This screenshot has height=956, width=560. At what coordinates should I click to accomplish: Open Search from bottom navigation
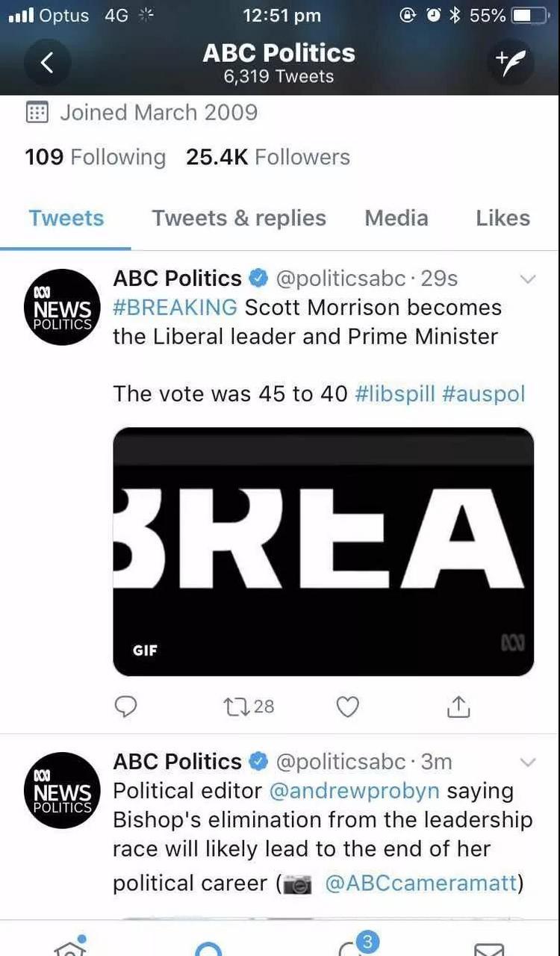click(208, 947)
